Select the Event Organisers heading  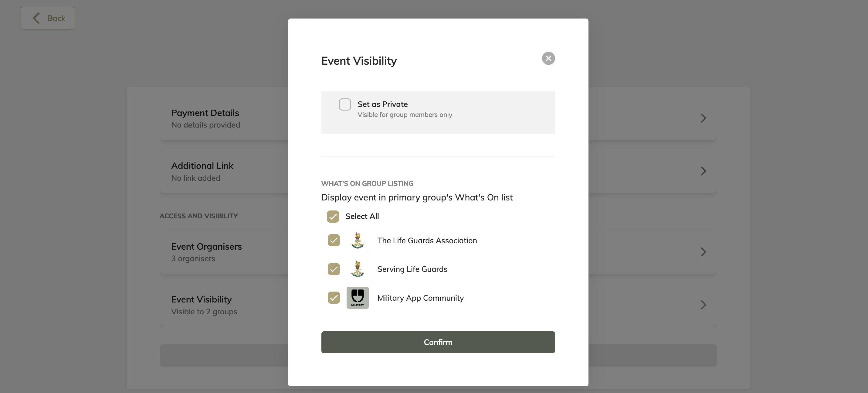pos(206,247)
